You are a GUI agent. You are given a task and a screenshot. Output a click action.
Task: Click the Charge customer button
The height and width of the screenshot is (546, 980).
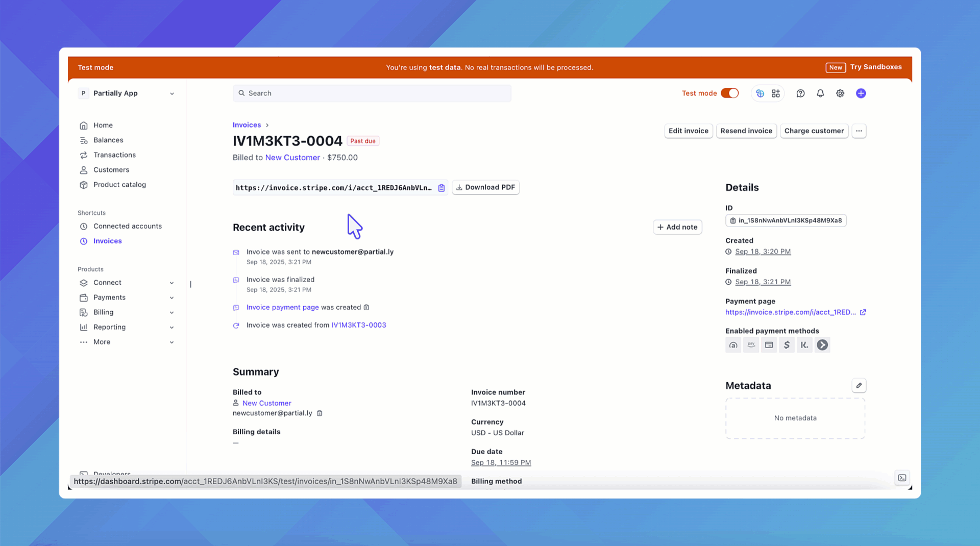pos(814,131)
